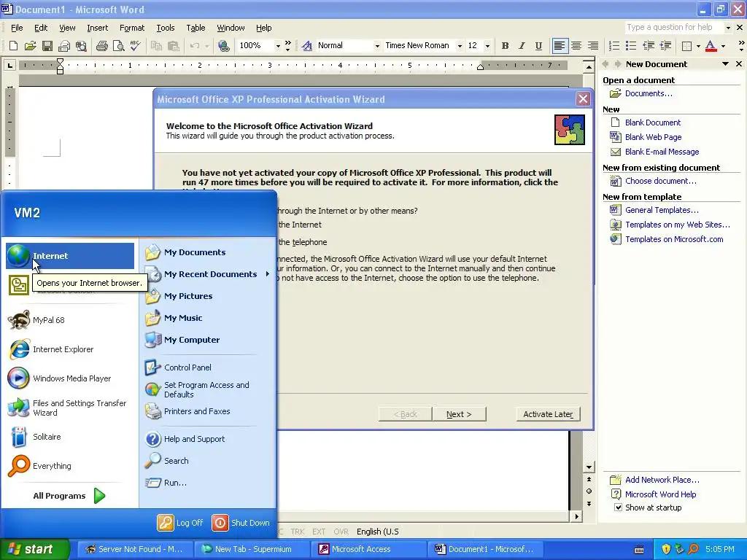Run the Spelling and Grammar check icon
The image size is (747, 560).
coord(135,46)
